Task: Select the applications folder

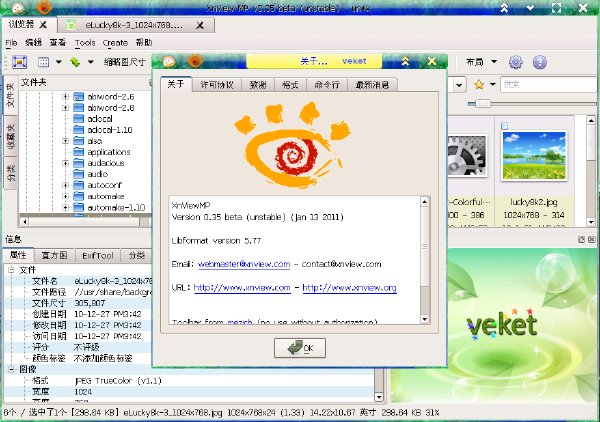Action: 109,152
